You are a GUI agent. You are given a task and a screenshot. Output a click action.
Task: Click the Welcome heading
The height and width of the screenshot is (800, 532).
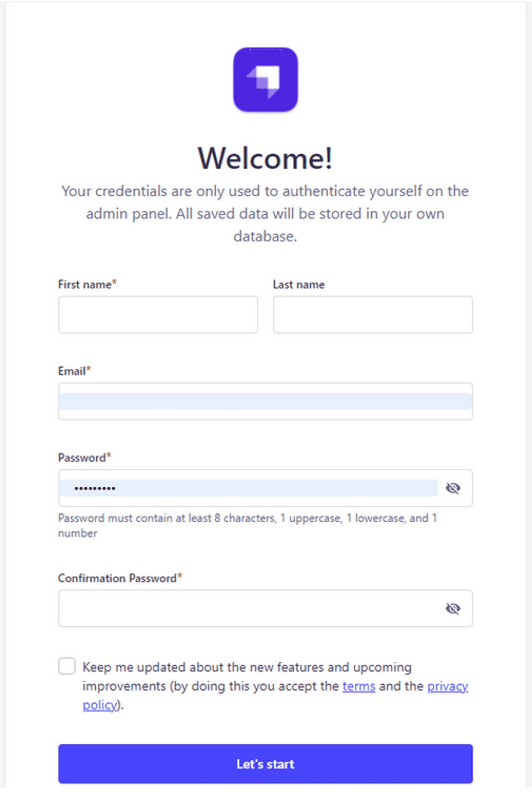pos(266,158)
